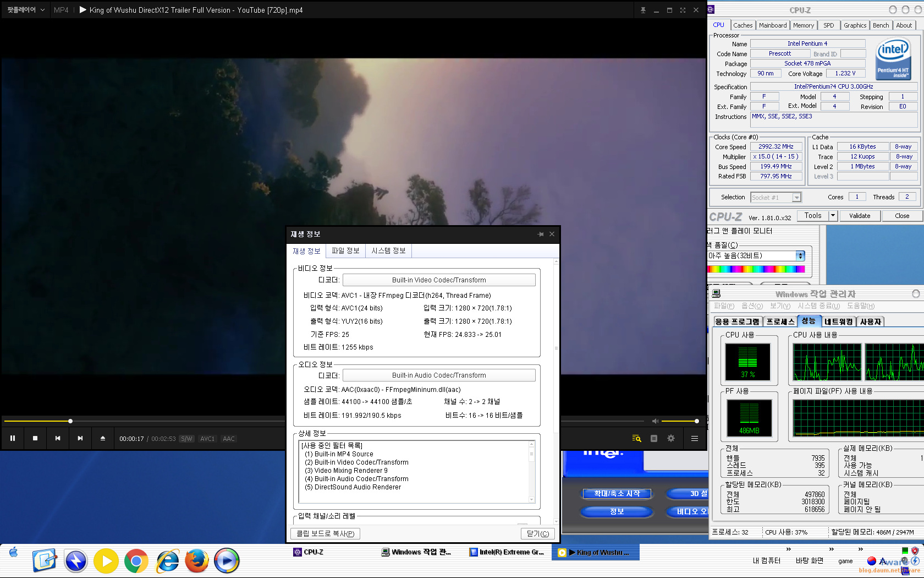
Task: Open the SPD tab in CPU-Z
Action: pos(829,25)
